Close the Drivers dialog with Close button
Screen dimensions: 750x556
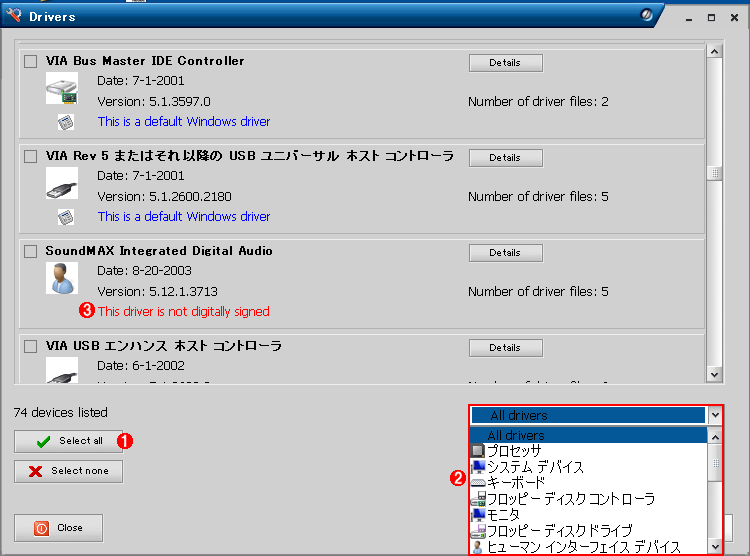(58, 528)
